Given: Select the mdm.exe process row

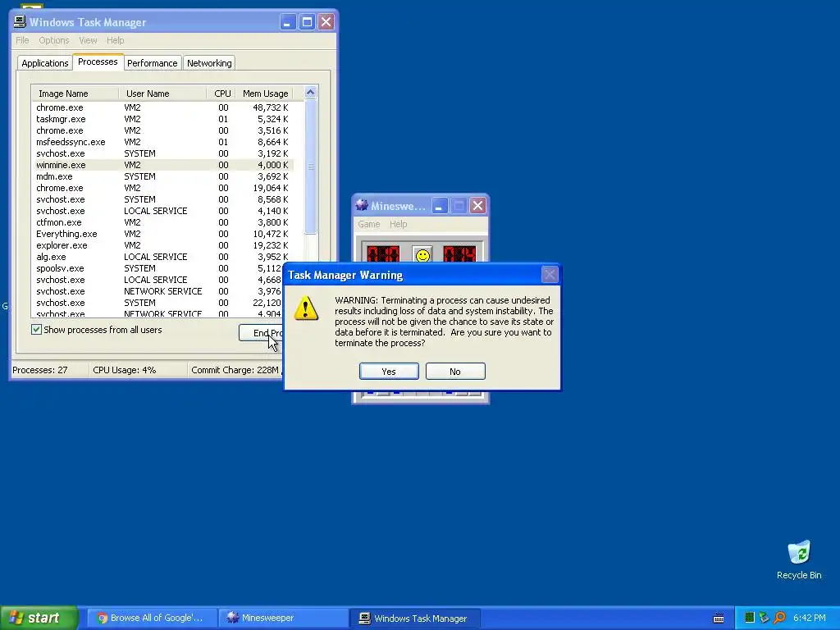Looking at the screenshot, I should [162, 176].
